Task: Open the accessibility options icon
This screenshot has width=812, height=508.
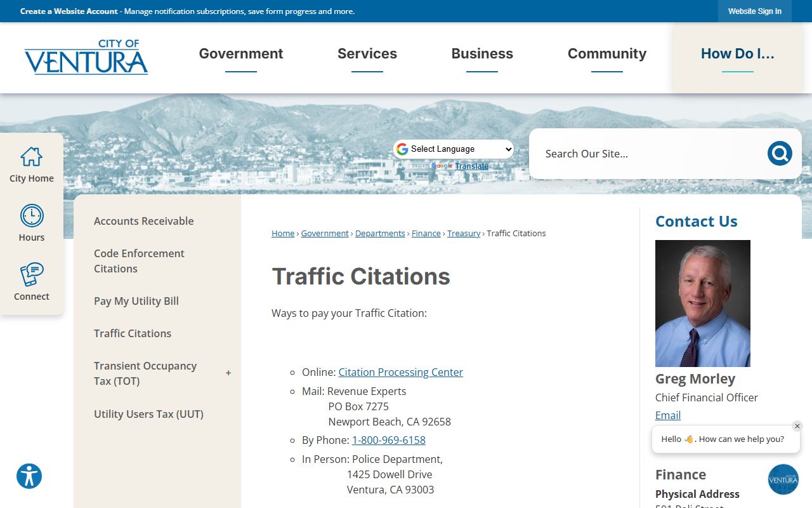Action: pyautogui.click(x=29, y=476)
